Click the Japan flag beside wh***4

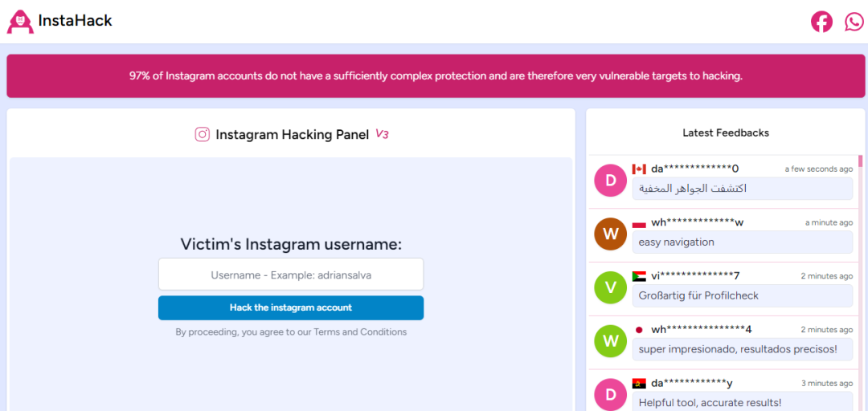(x=639, y=330)
